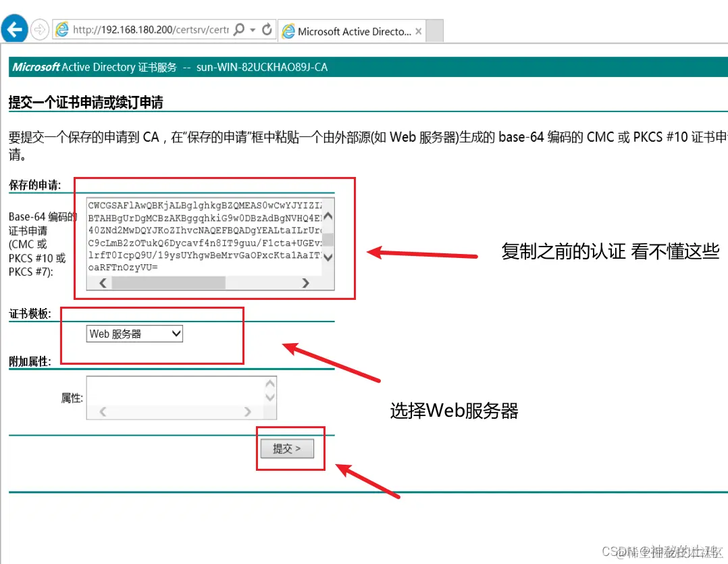This screenshot has width=728, height=564.
Task: Click down arrow of attributes box scrollbar
Action: (x=269, y=397)
